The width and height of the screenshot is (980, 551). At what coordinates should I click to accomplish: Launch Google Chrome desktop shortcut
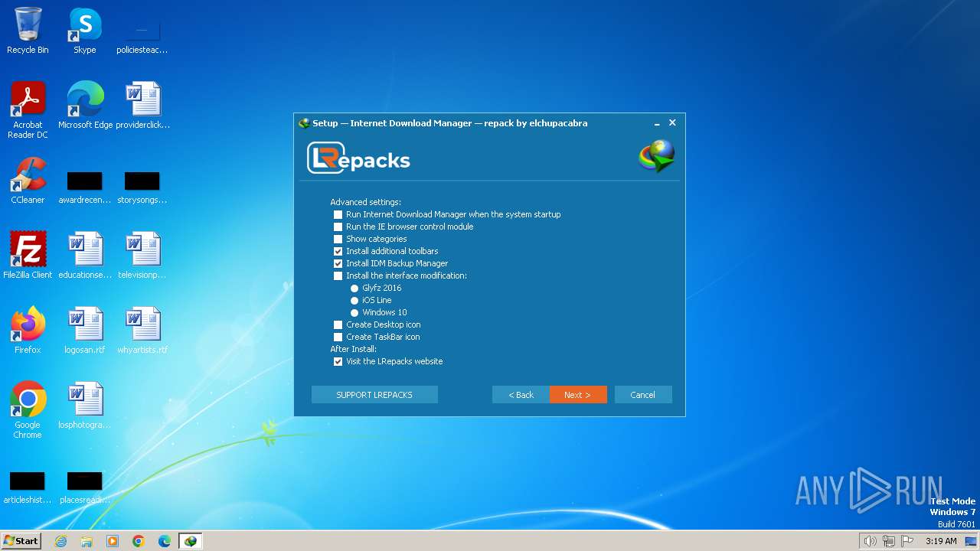click(x=28, y=410)
